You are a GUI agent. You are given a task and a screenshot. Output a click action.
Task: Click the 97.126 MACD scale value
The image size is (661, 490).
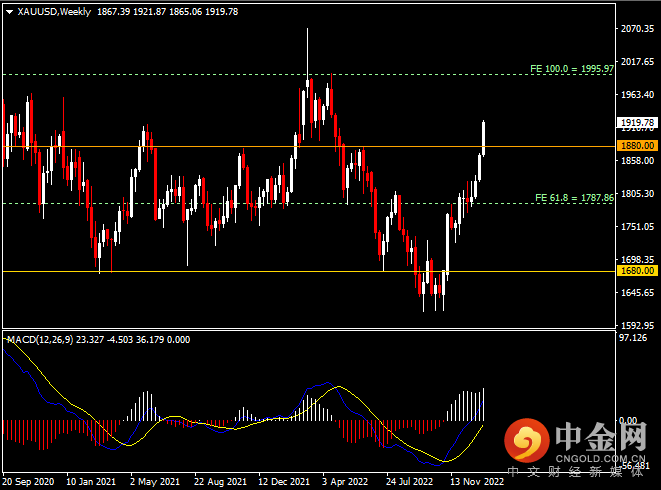pos(632,338)
